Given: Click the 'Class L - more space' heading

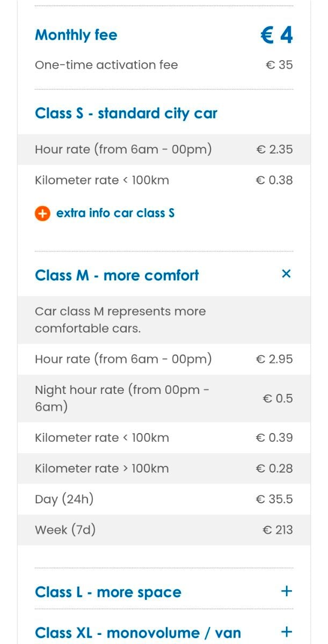Looking at the screenshot, I should [108, 592].
